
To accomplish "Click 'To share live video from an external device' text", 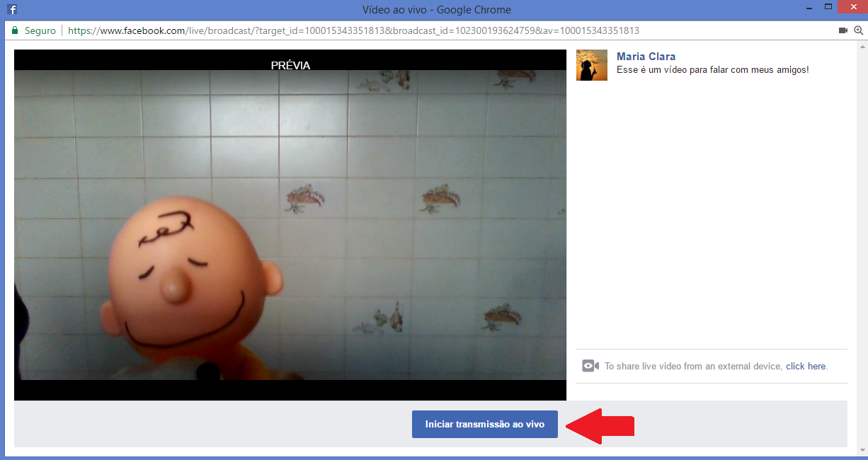I will point(693,366).
